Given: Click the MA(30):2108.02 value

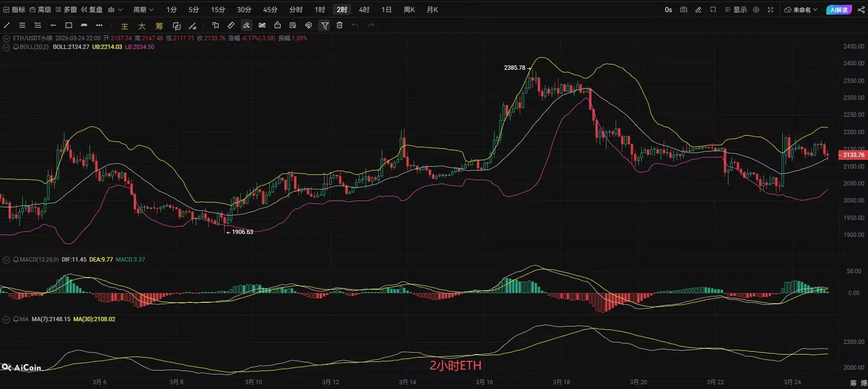Looking at the screenshot, I should click(94, 319).
